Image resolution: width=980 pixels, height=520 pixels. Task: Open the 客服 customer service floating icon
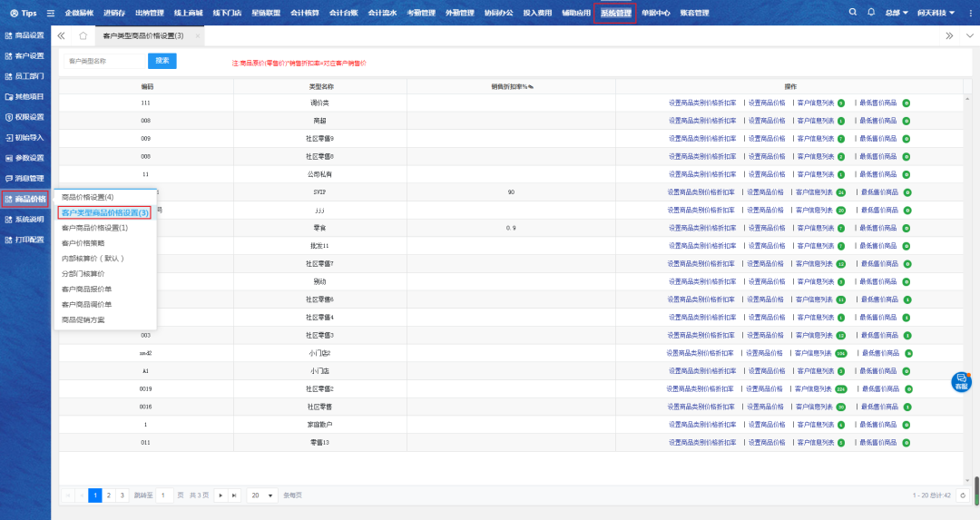coord(961,381)
